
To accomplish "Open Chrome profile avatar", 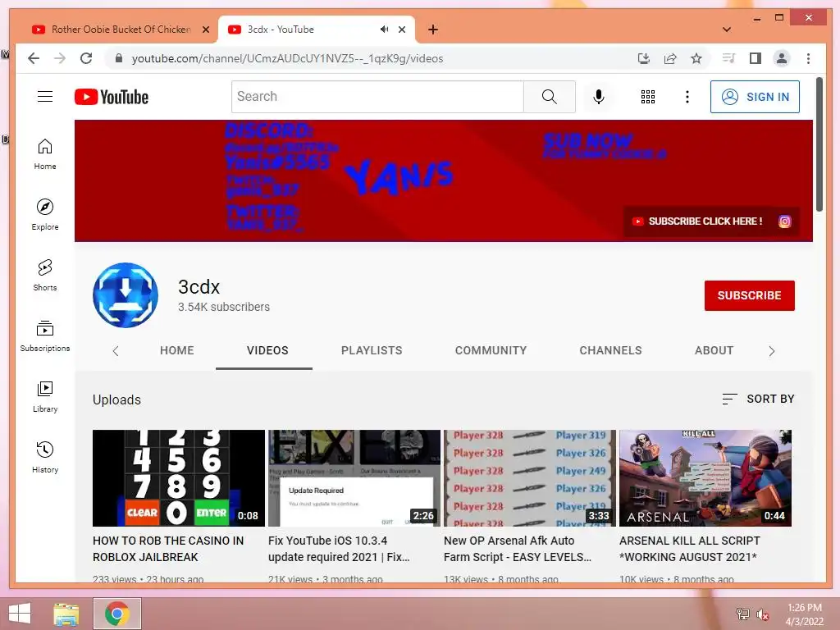I will [782, 58].
